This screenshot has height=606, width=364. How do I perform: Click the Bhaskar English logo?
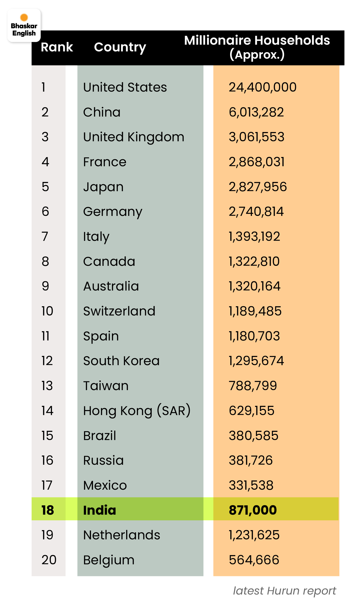[x=24, y=25]
